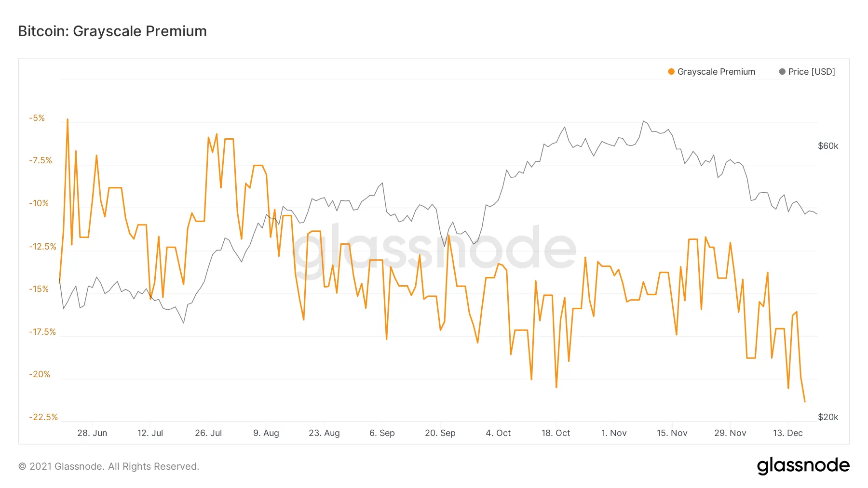This screenshot has width=868, height=488.
Task: Click the -12.5% premium axis label
Action: [42, 247]
